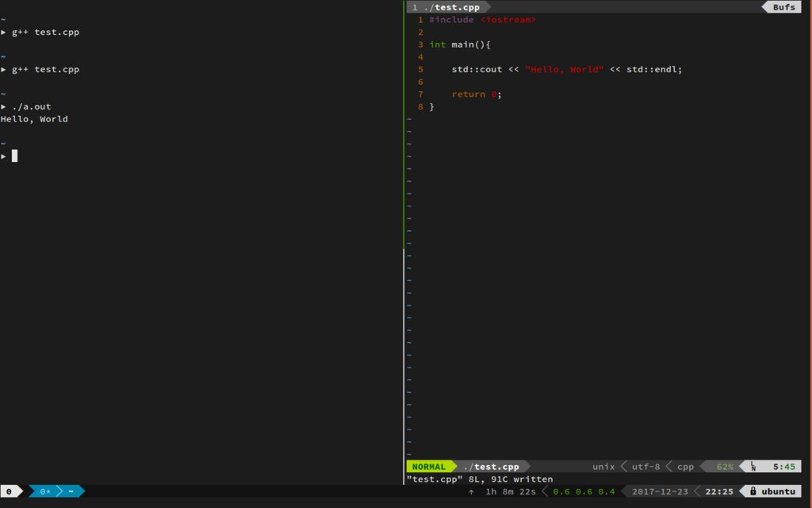Select tmux session 0 indicator
The height and width of the screenshot is (508, 812).
coord(9,491)
